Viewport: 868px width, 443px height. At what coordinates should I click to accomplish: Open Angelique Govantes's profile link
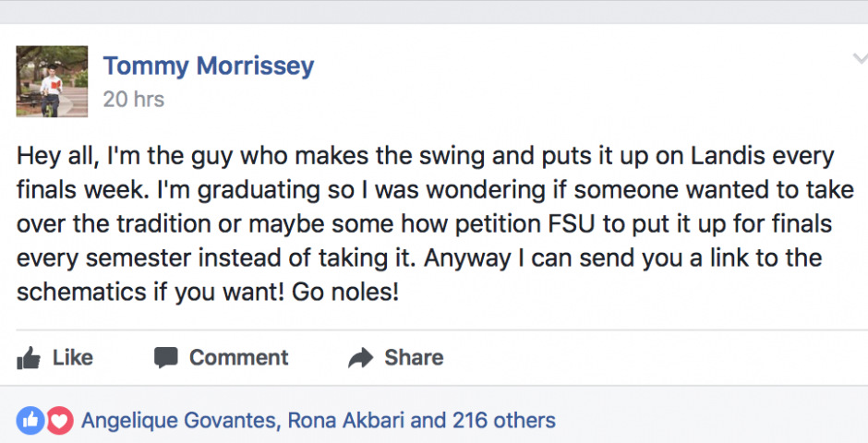(179, 421)
